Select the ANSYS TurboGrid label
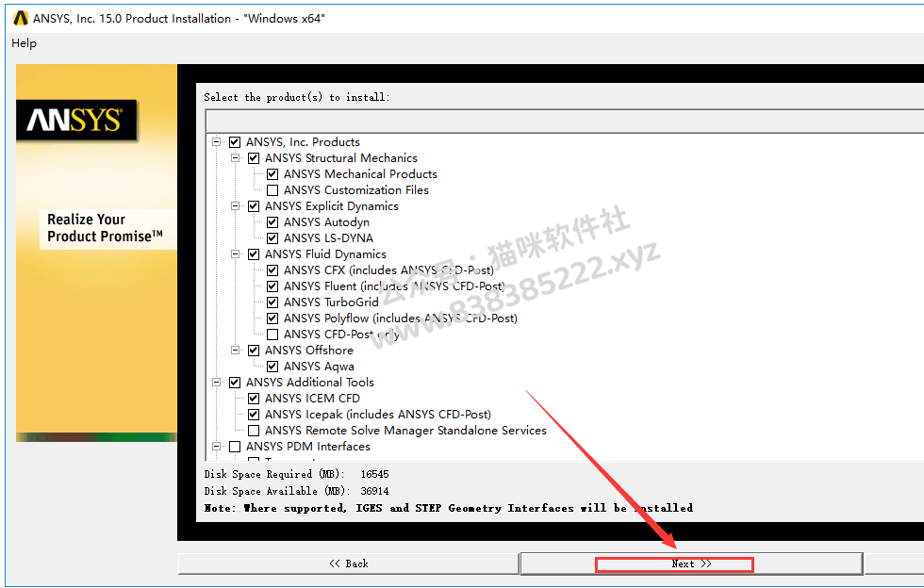The height and width of the screenshot is (588, 924). click(x=331, y=302)
